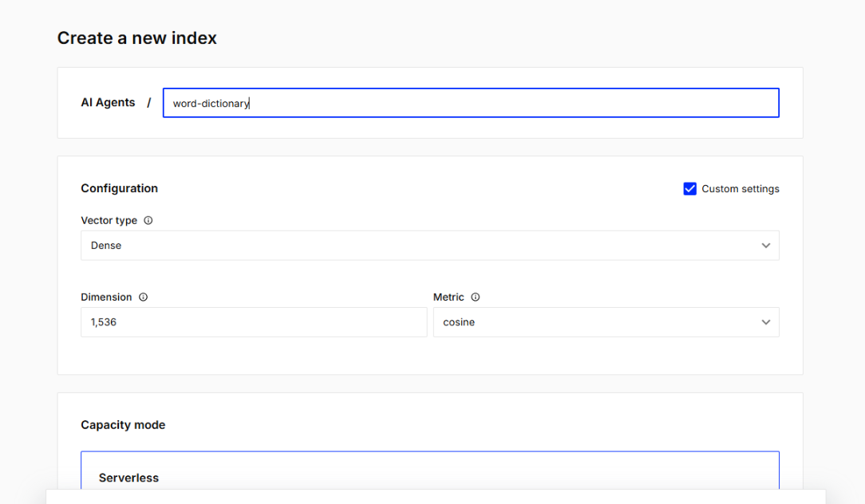The image size is (865, 504).
Task: Click the Configuration section heading
Action: click(x=120, y=188)
